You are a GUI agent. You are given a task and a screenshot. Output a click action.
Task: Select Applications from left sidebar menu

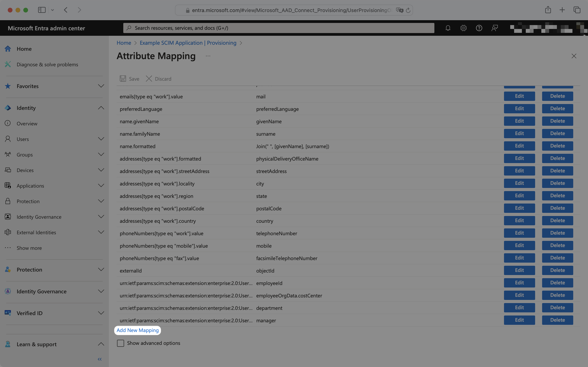click(30, 185)
